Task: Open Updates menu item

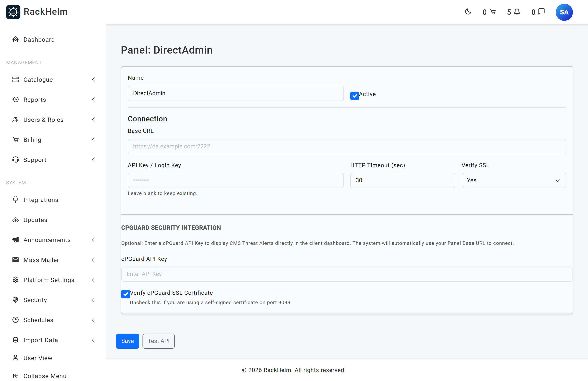Action: 53,220
